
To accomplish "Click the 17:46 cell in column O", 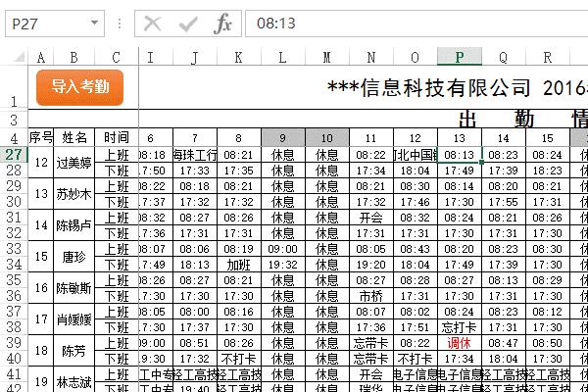I will (x=415, y=202).
